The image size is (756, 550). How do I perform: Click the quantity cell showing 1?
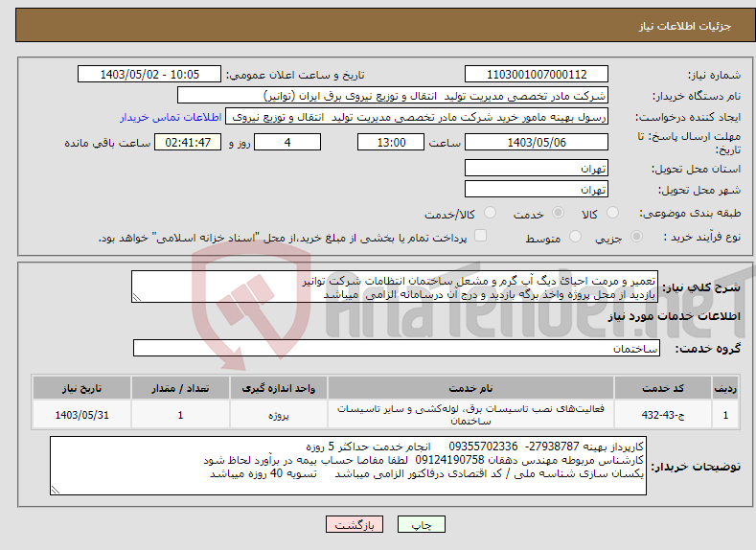[180, 415]
